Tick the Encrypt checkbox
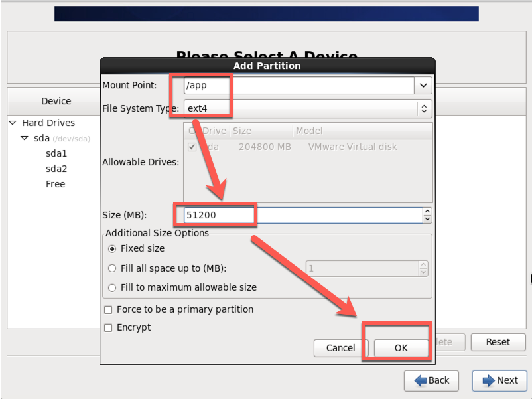The height and width of the screenshot is (399, 532). pos(108,327)
